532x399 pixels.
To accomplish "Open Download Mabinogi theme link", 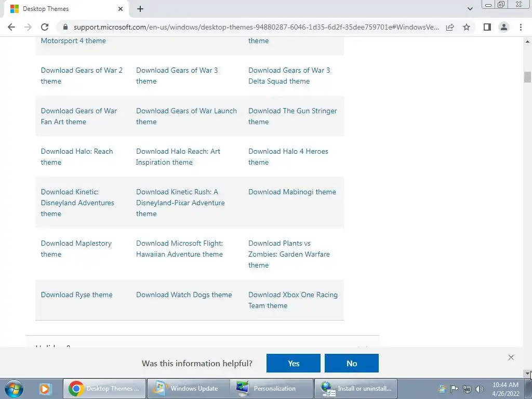I will click(x=292, y=192).
